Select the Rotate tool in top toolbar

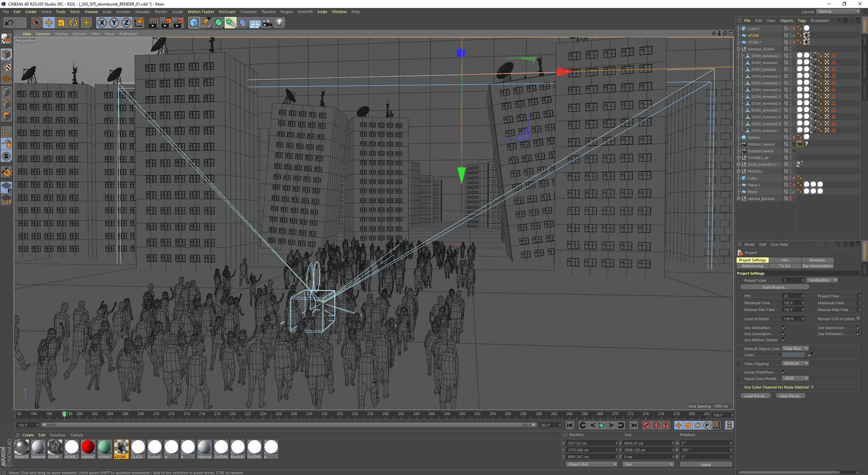point(73,23)
